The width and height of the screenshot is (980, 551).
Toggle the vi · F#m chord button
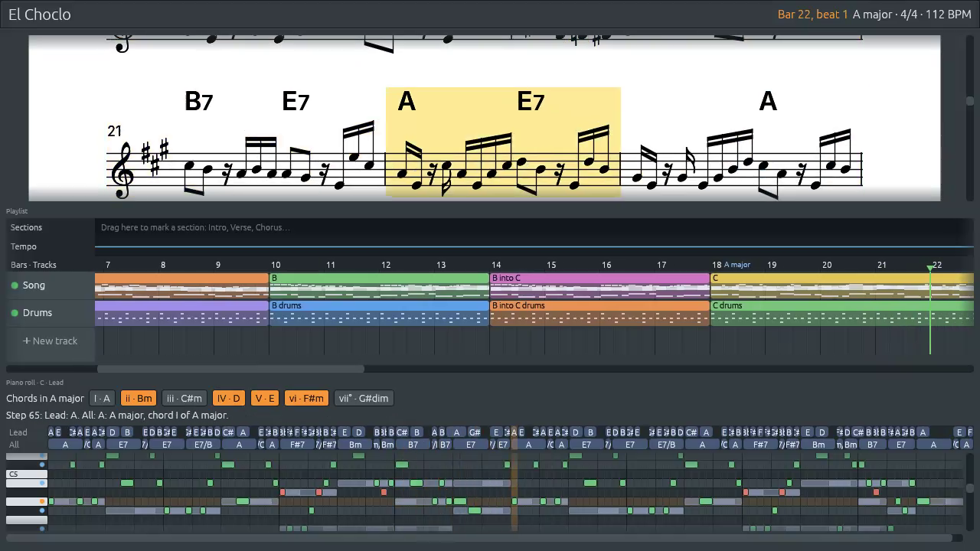click(306, 398)
